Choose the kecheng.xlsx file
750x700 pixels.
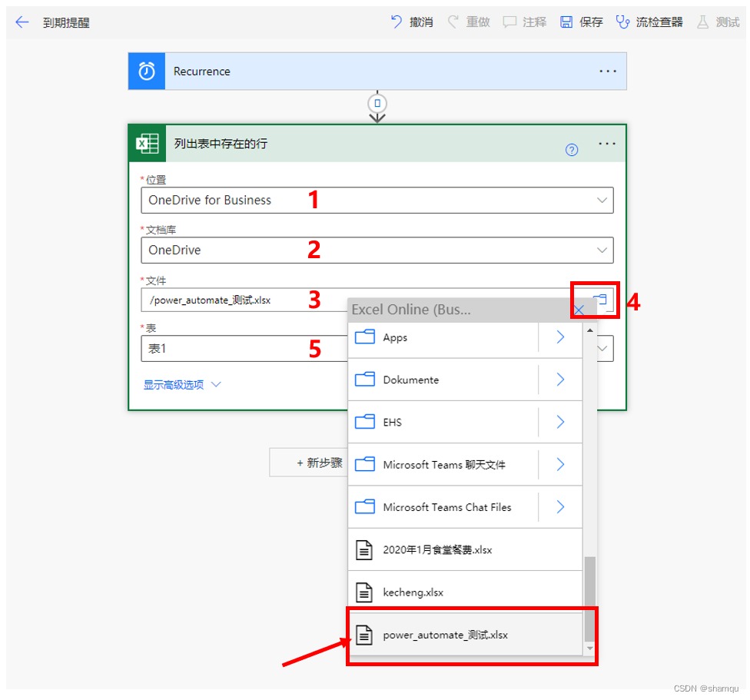point(465,592)
